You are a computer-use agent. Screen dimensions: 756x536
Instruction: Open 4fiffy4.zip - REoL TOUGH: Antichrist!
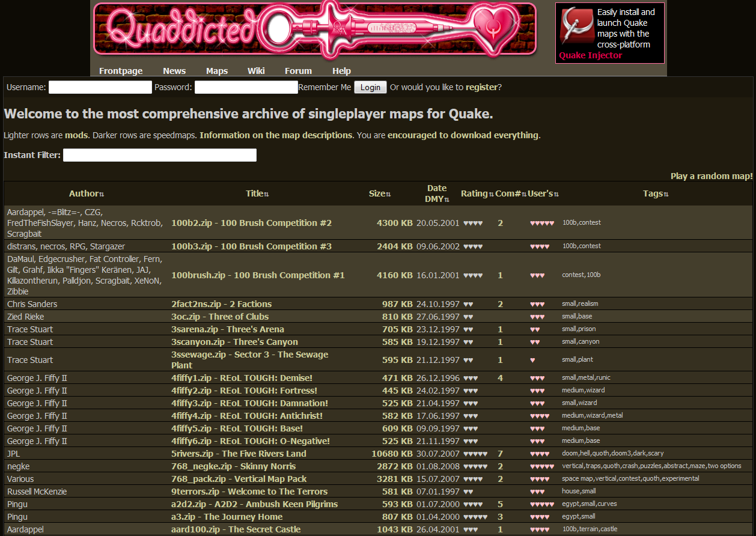point(247,416)
